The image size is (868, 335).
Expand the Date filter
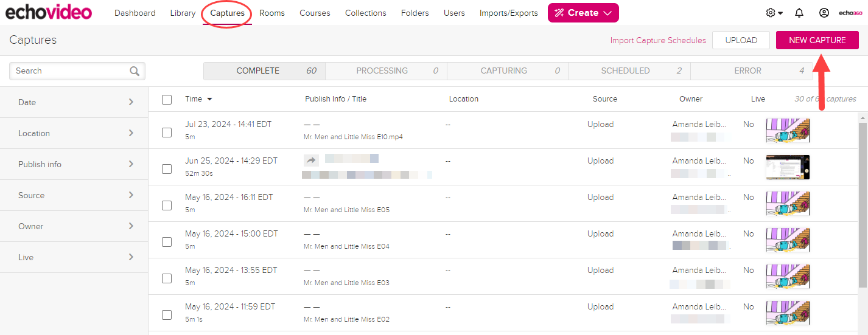[x=74, y=102]
